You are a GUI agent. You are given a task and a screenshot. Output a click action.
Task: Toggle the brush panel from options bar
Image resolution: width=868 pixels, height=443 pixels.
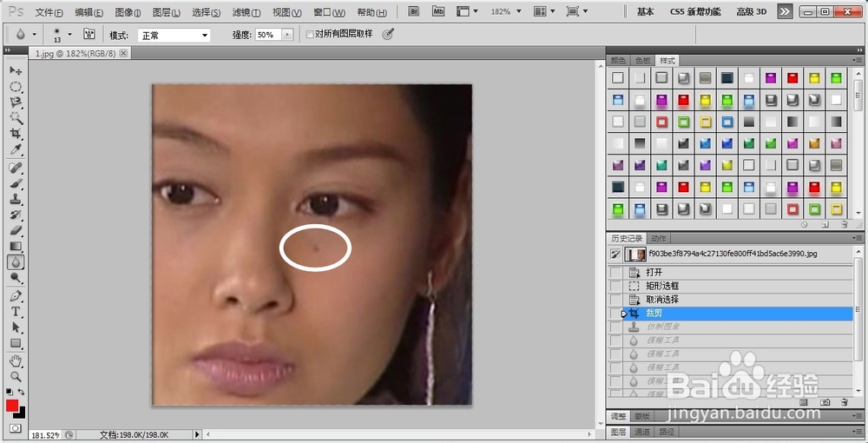[x=89, y=35]
